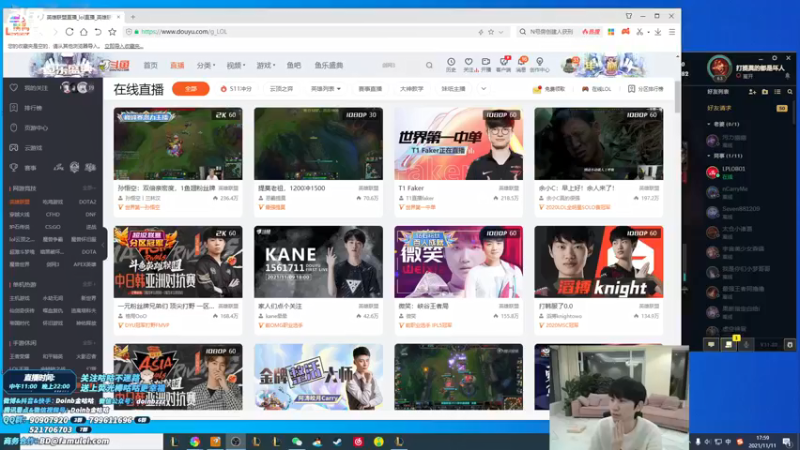Image resolution: width=800 pixels, height=450 pixels.
Task: Go to 首页 in Douyu nav
Action: (151, 65)
